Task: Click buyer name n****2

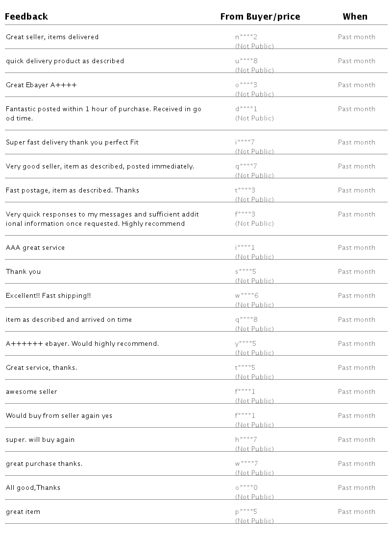Action: (x=246, y=37)
